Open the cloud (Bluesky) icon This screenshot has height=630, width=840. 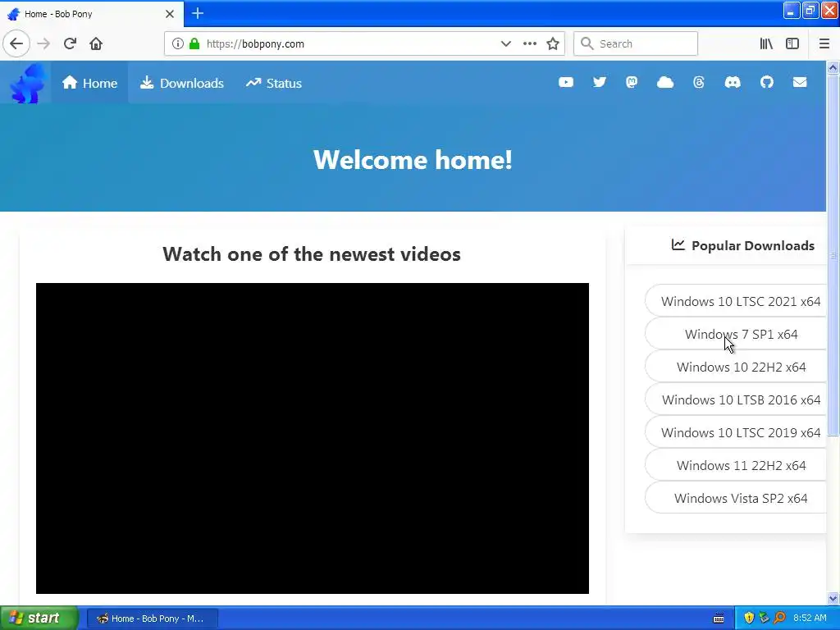coord(664,82)
